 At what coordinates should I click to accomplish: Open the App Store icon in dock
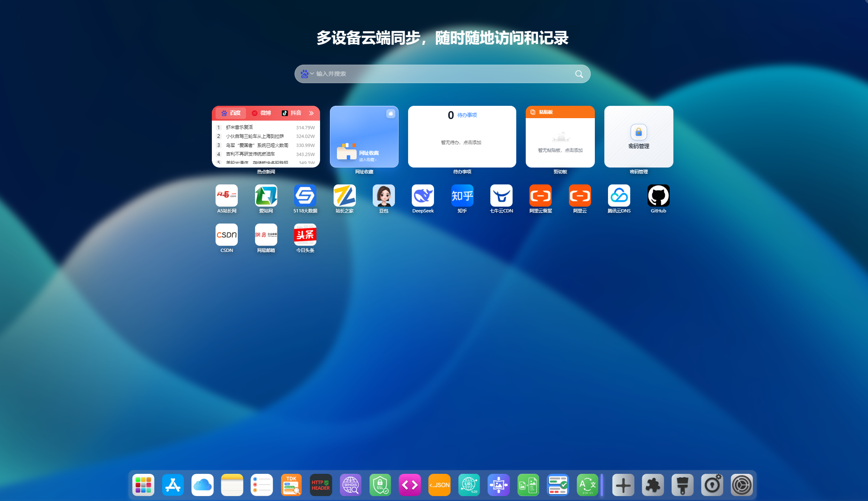(x=173, y=485)
